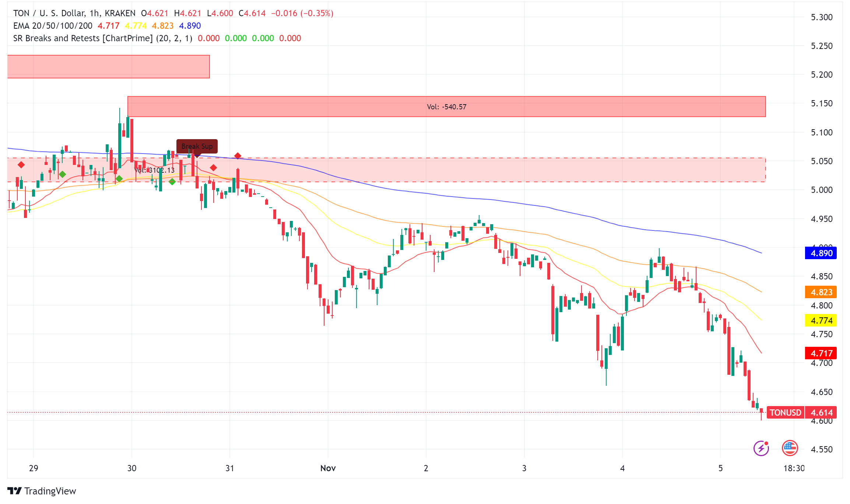Open the TradingView logo link

click(42, 491)
